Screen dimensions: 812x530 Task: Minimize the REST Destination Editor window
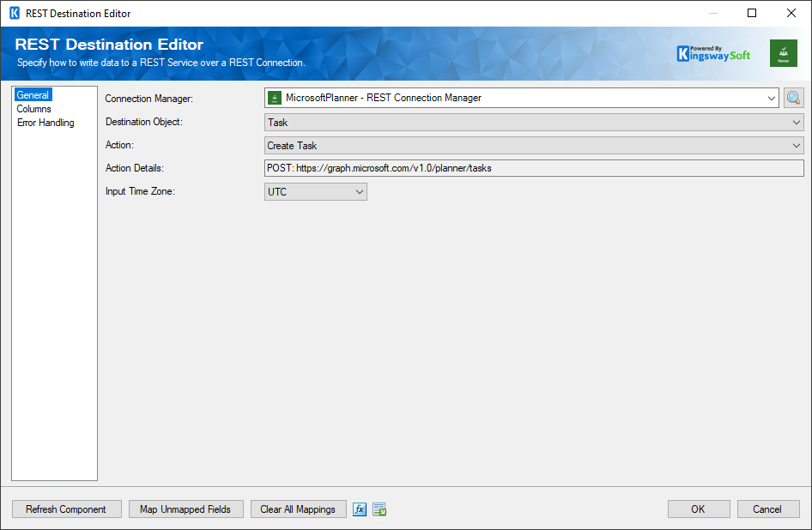tap(713, 13)
